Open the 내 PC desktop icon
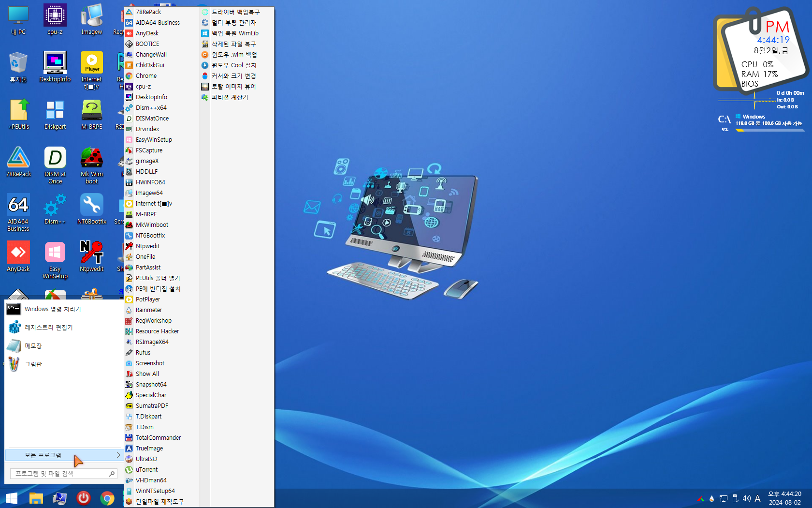812x508 pixels. click(x=18, y=20)
